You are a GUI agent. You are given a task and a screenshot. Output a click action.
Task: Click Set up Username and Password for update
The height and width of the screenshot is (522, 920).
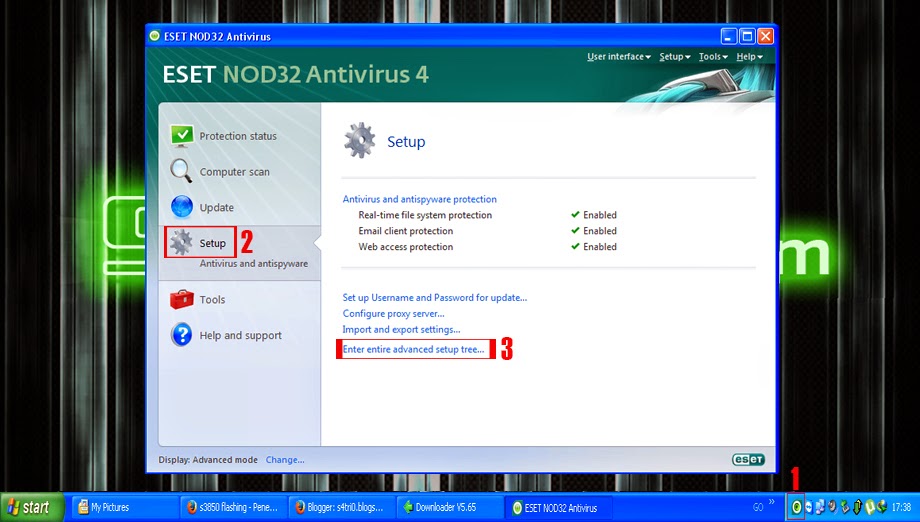[435, 297]
